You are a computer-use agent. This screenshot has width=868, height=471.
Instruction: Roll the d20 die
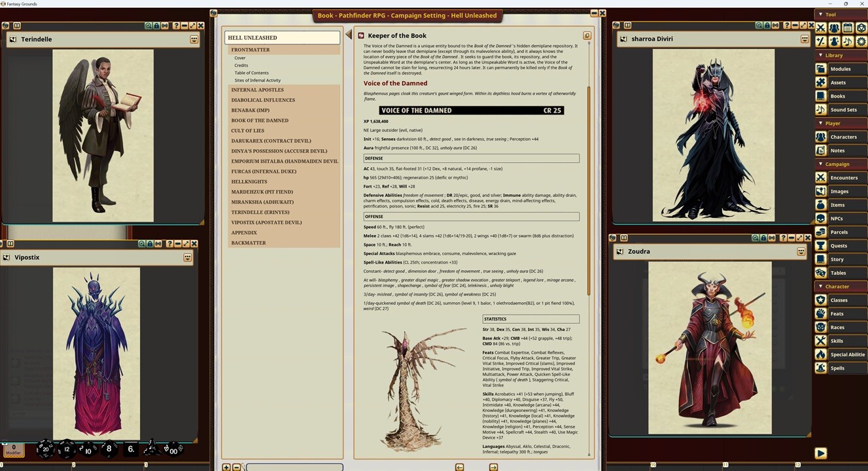[x=45, y=449]
